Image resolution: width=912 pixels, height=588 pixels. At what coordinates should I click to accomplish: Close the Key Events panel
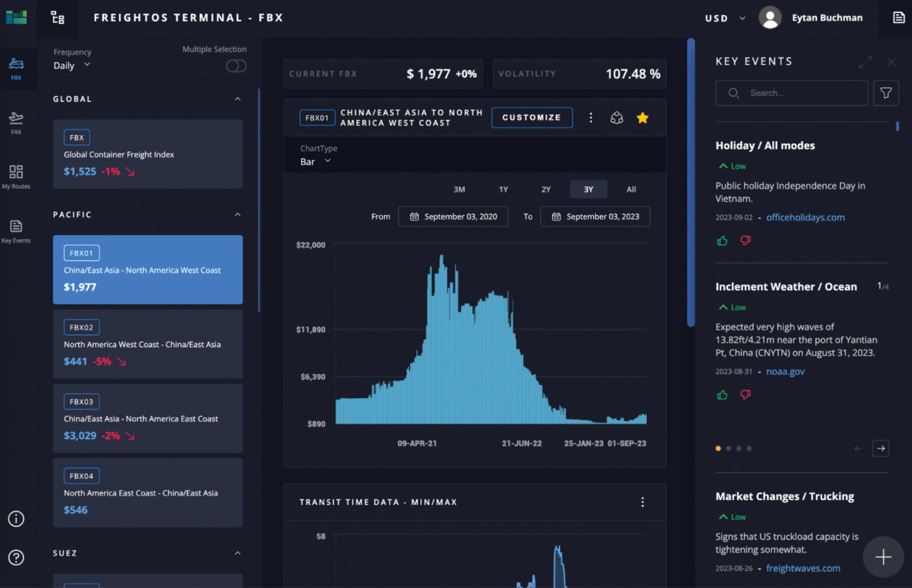coord(891,62)
